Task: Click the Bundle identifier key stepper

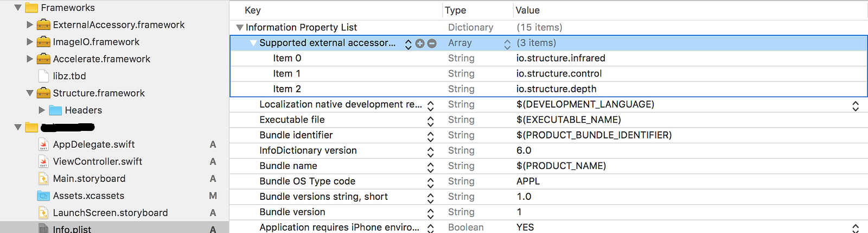Action: (431, 136)
